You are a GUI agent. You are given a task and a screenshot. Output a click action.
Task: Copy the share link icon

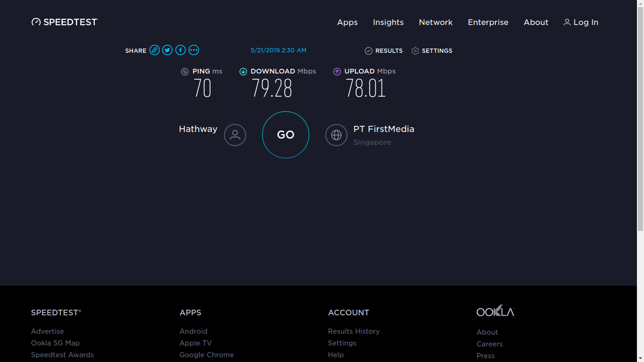(x=155, y=50)
